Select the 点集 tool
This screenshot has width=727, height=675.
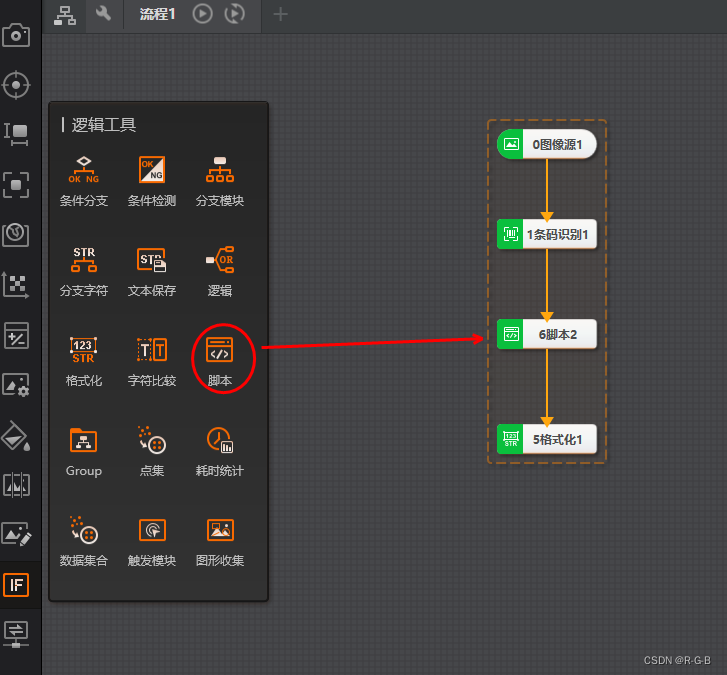pos(152,451)
